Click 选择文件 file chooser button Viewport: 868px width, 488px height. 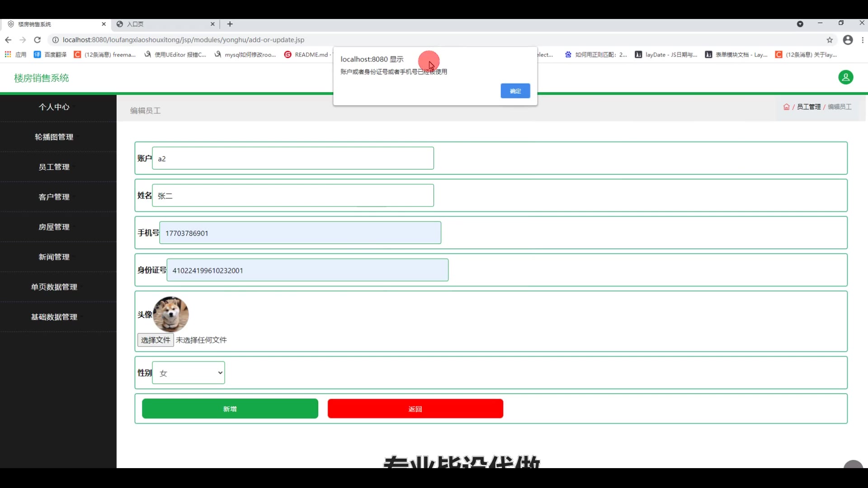pos(156,340)
